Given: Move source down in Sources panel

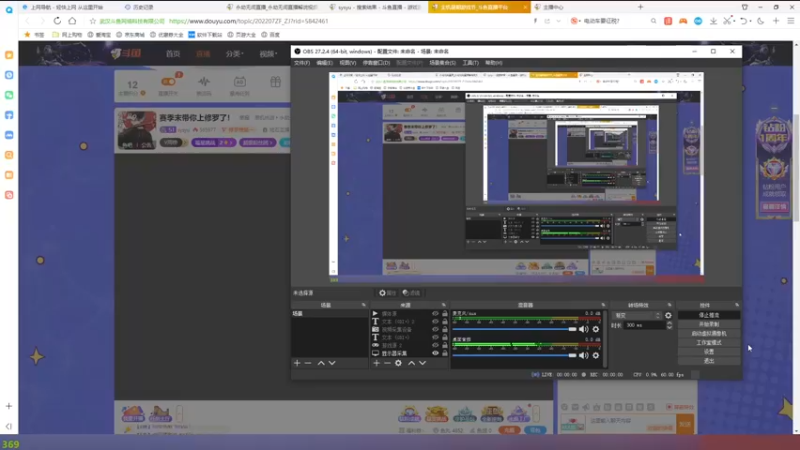Looking at the screenshot, I should coord(422,363).
